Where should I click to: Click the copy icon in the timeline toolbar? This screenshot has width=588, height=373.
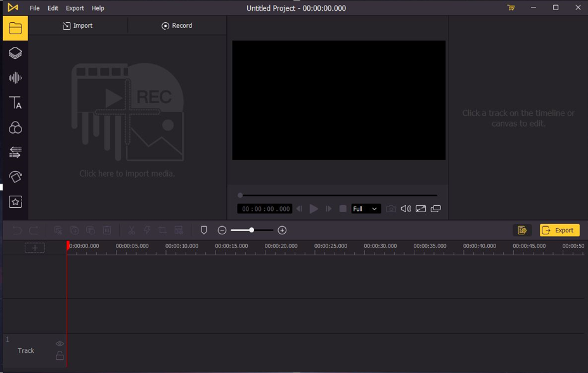click(x=74, y=230)
